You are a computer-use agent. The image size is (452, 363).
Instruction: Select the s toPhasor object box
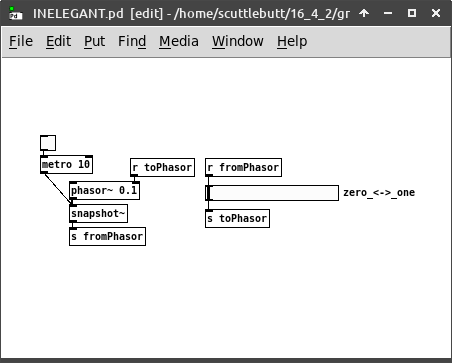pyautogui.click(x=237, y=218)
